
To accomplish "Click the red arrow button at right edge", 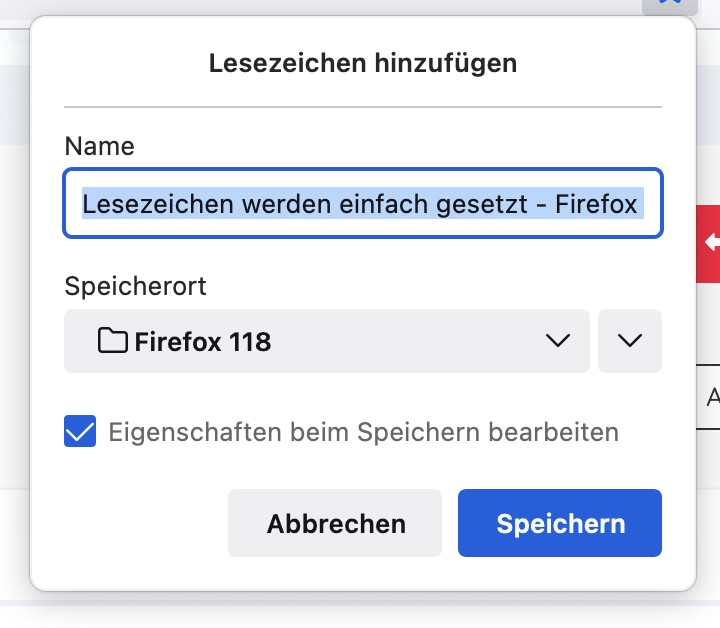I will coord(709,241).
